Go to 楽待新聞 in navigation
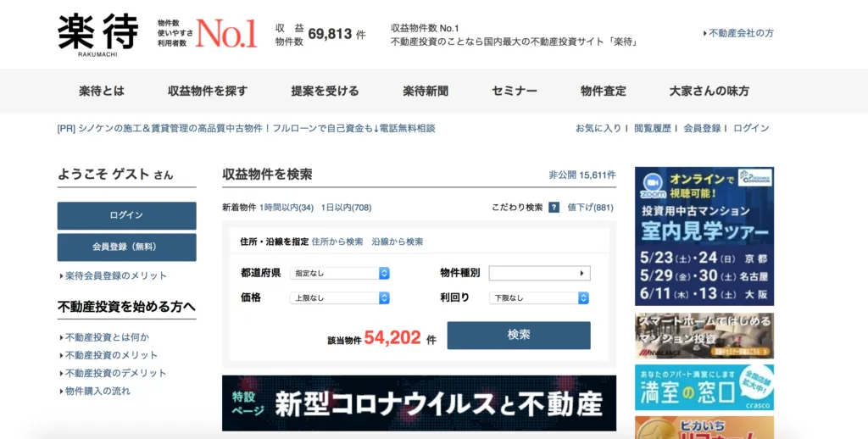Screen dimensions: 868x439 [426, 91]
